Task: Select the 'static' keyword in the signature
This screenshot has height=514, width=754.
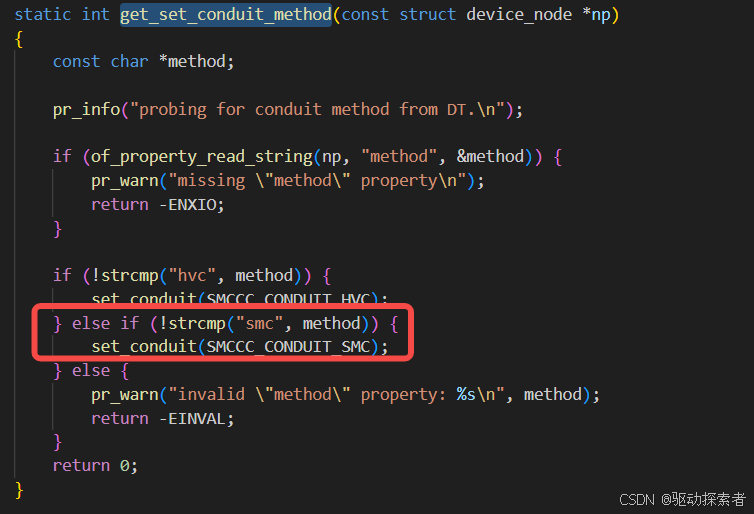Action: pyautogui.click(x=43, y=14)
